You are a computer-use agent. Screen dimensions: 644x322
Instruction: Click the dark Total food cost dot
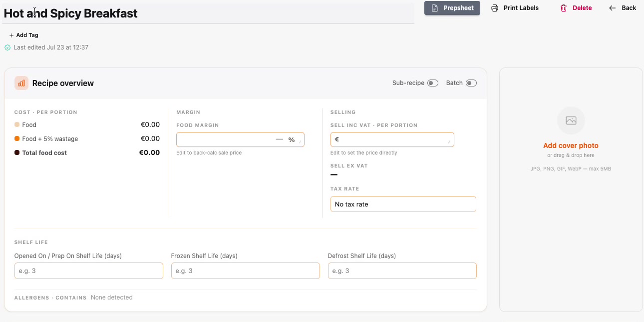tap(17, 153)
